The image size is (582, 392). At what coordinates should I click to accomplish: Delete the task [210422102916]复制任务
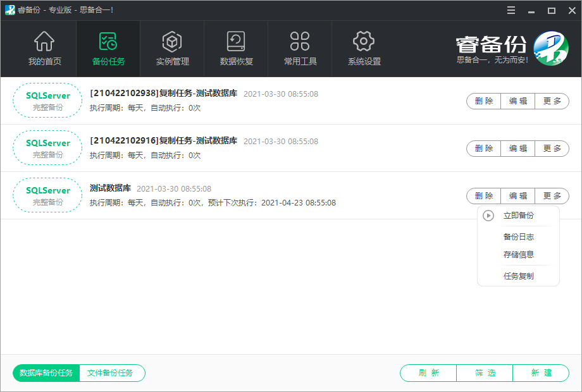coord(484,149)
